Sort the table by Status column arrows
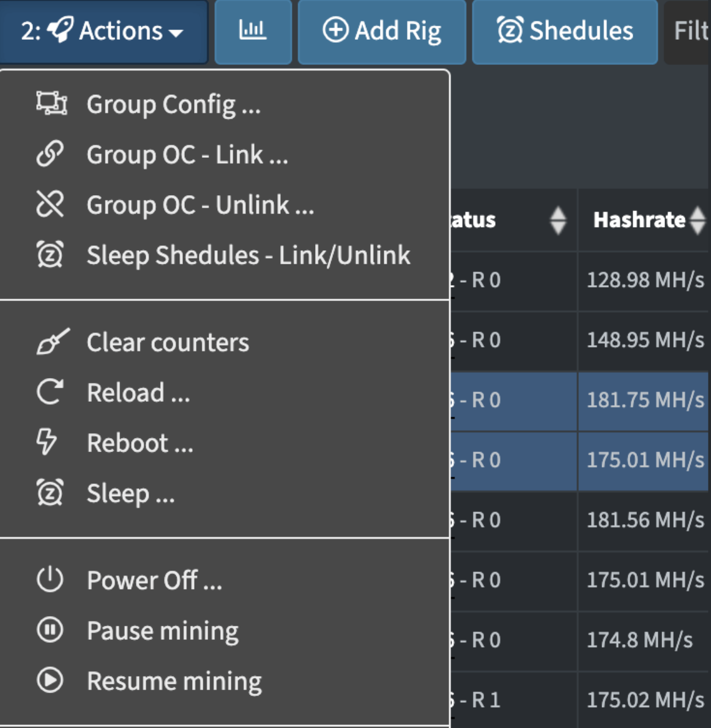Image resolution: width=711 pixels, height=728 pixels. point(558,220)
